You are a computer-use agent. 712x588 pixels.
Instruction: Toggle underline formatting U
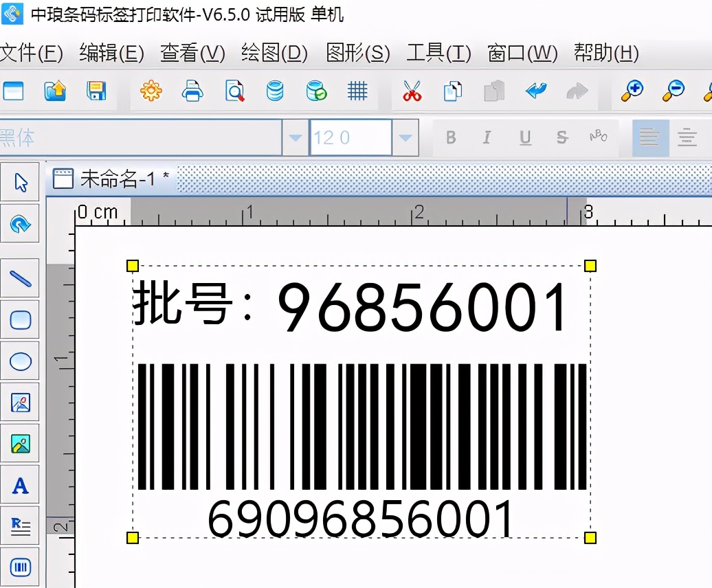coord(525,137)
